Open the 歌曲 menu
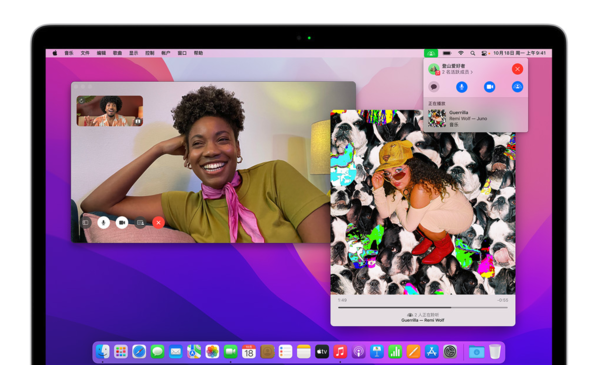This screenshot has width=600, height=365. tap(117, 53)
